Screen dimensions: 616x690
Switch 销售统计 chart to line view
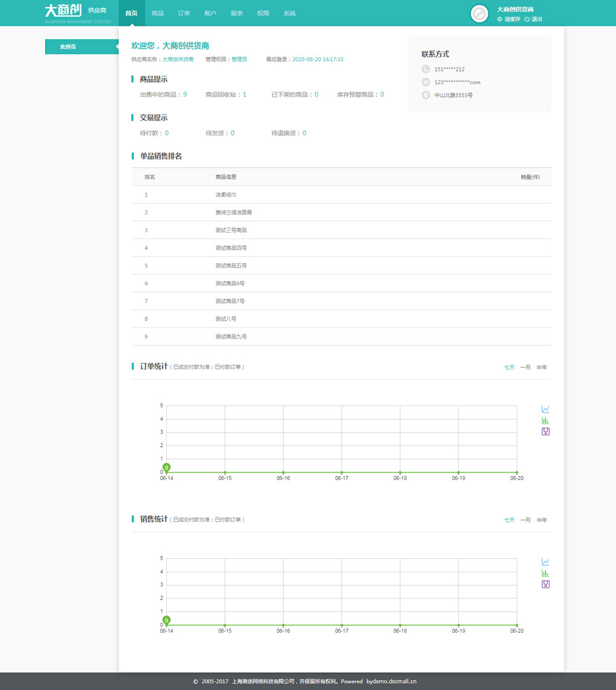(x=545, y=562)
